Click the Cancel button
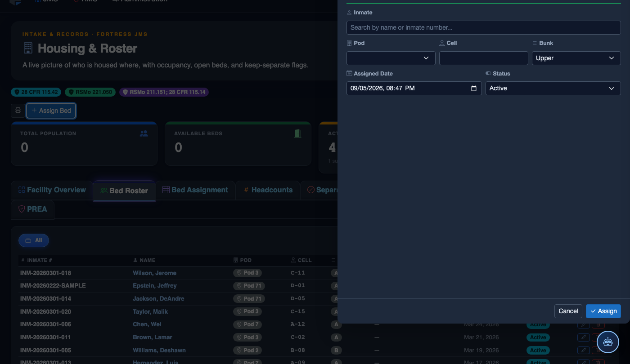This screenshot has height=364, width=630. click(568, 311)
